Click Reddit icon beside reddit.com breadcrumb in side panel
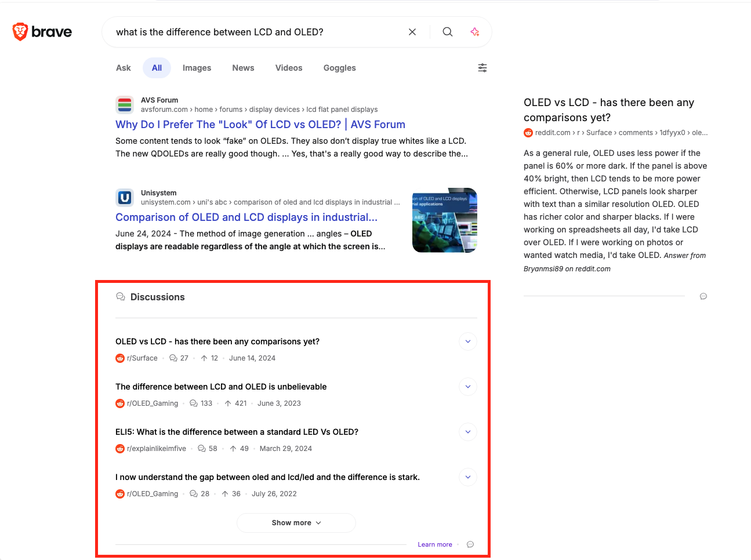The height and width of the screenshot is (560, 751). click(x=528, y=133)
